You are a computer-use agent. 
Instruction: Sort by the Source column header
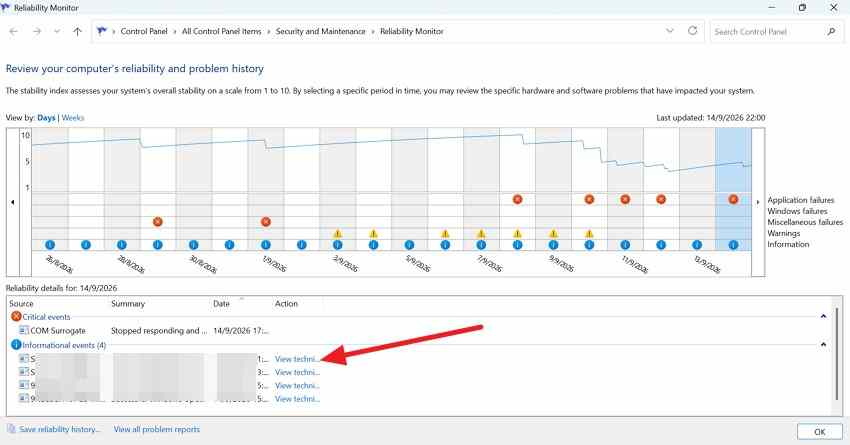click(x=21, y=304)
